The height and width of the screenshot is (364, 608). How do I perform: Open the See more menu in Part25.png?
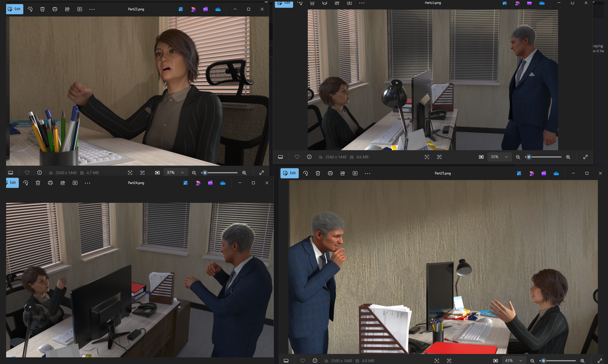[x=367, y=173]
